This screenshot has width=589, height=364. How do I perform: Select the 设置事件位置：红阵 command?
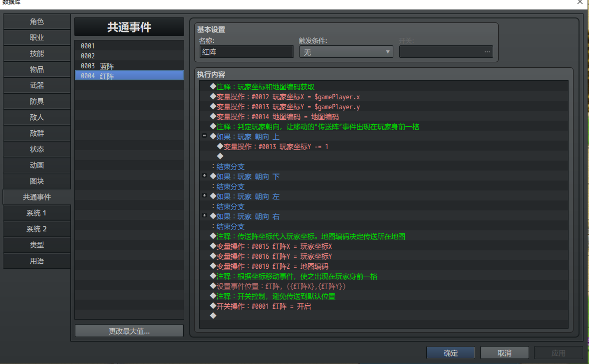coord(384,286)
